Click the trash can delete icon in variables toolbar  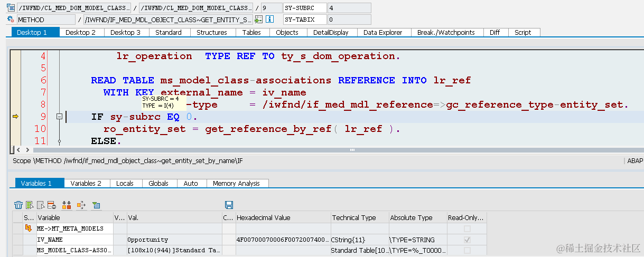point(18,205)
